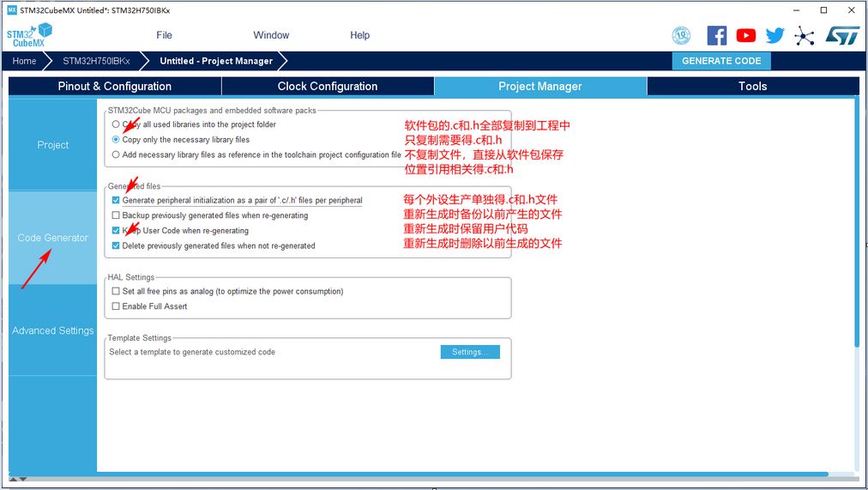Click the GENERATE CODE button
Screen dimensions: 868x490
pos(721,61)
